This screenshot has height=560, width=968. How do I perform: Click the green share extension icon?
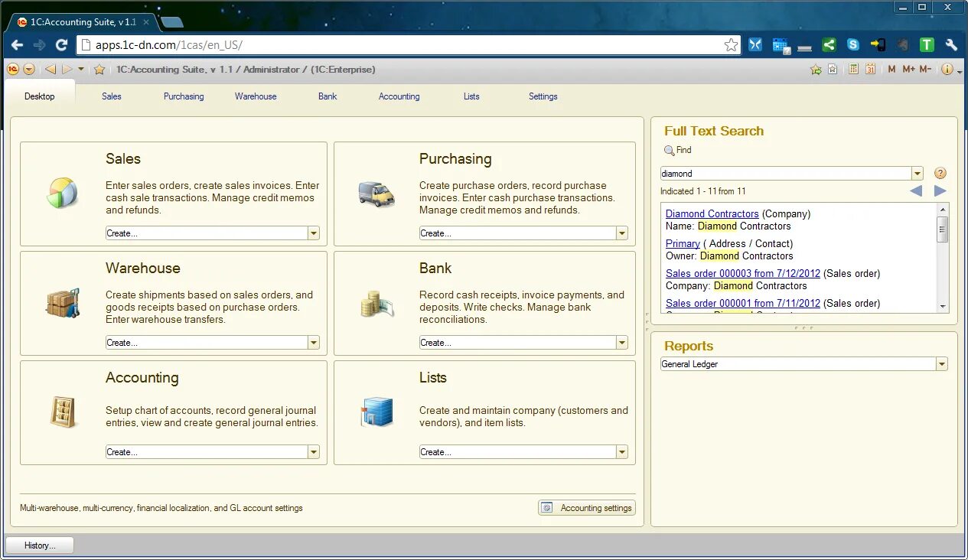(829, 45)
